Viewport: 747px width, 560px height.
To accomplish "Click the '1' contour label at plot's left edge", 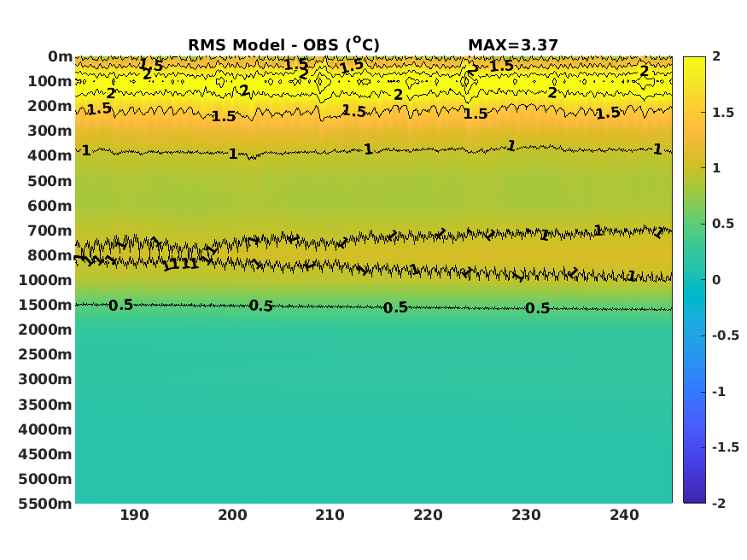I will click(85, 151).
